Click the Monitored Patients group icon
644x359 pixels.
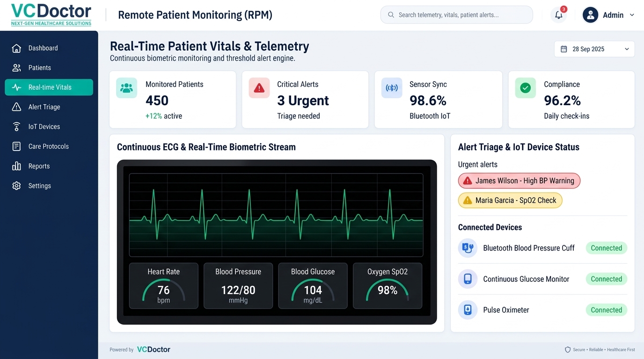click(x=126, y=88)
